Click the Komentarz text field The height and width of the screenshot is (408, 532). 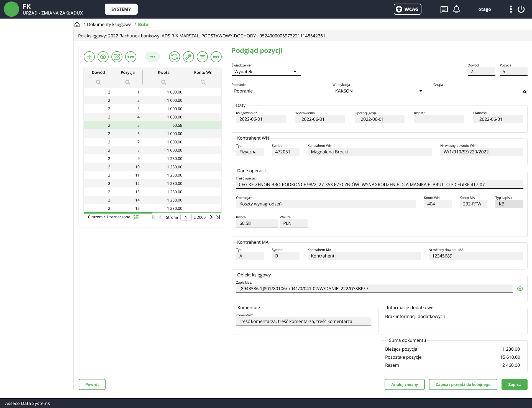(x=303, y=321)
